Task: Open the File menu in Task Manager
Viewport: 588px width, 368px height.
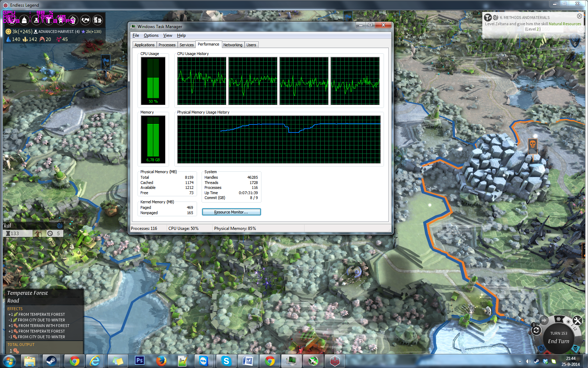Action: [136, 35]
